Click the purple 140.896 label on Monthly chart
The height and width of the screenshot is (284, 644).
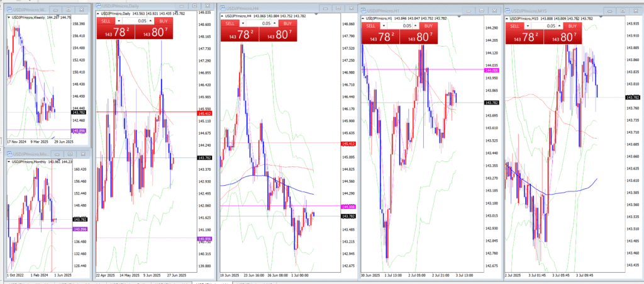point(79,229)
